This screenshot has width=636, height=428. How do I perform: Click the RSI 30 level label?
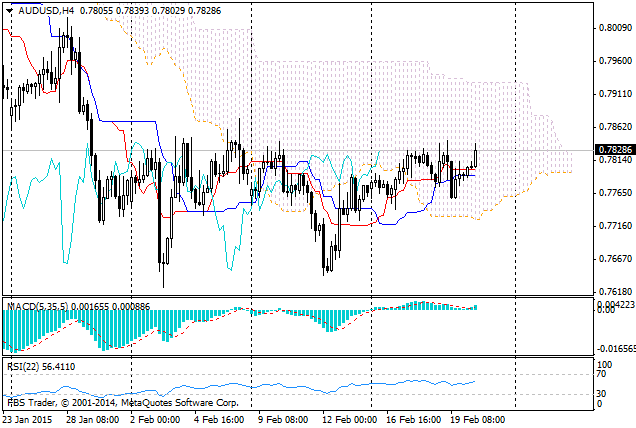pos(602,394)
